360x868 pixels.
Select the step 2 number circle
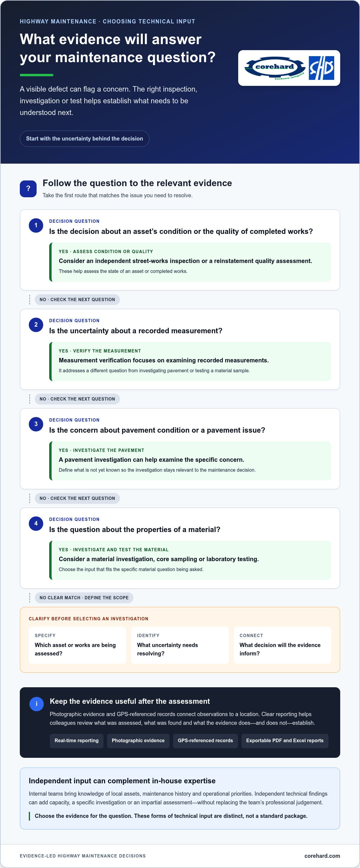tap(36, 325)
